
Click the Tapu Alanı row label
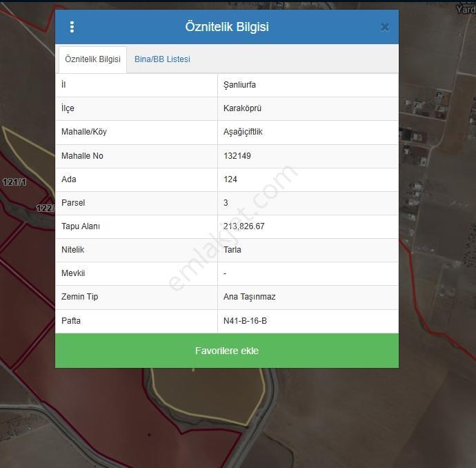81,226
